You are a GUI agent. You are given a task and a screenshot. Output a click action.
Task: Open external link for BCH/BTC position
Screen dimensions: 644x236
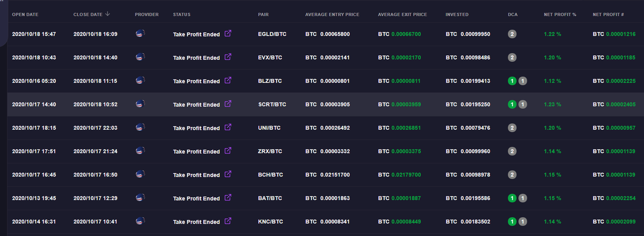(x=228, y=174)
